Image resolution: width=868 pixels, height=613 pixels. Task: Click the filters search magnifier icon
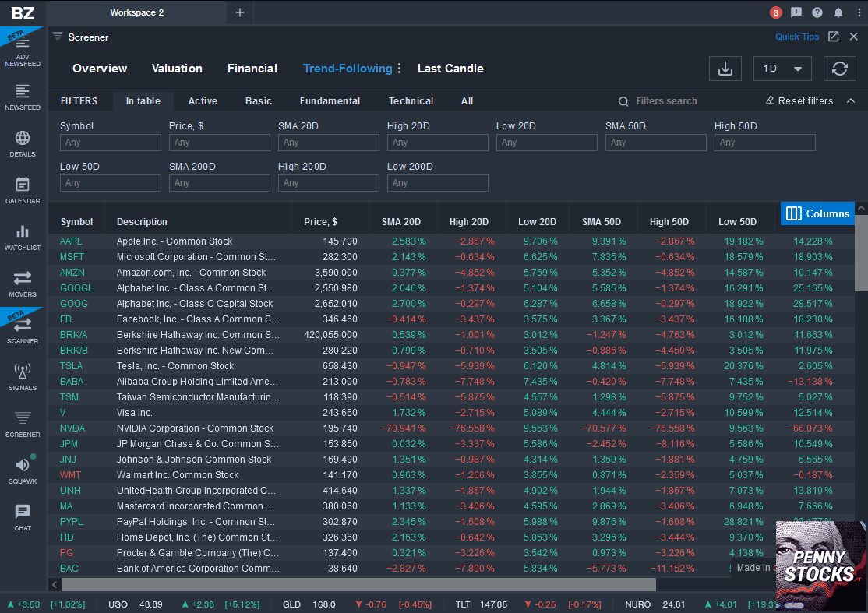point(623,101)
